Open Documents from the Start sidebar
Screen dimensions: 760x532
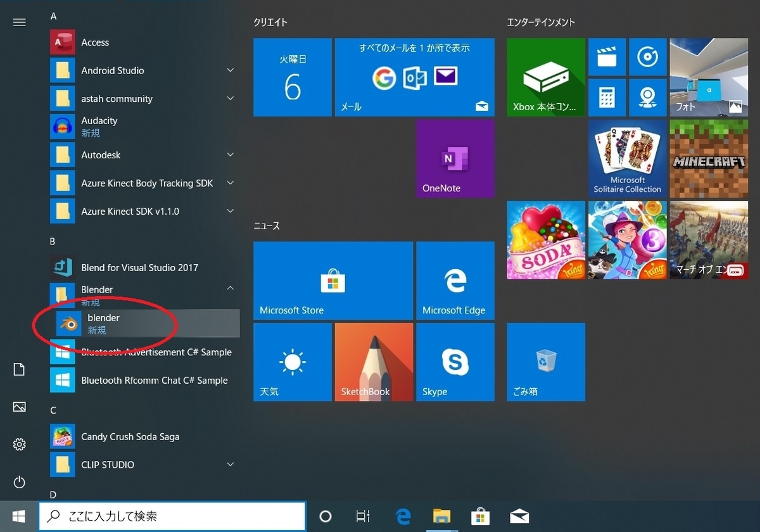[x=19, y=370]
